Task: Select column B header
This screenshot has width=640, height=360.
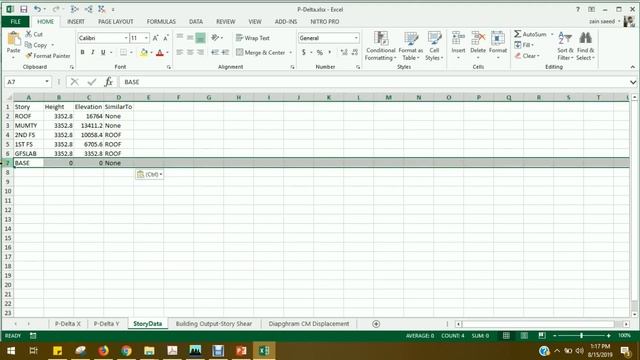Action: tap(58, 98)
